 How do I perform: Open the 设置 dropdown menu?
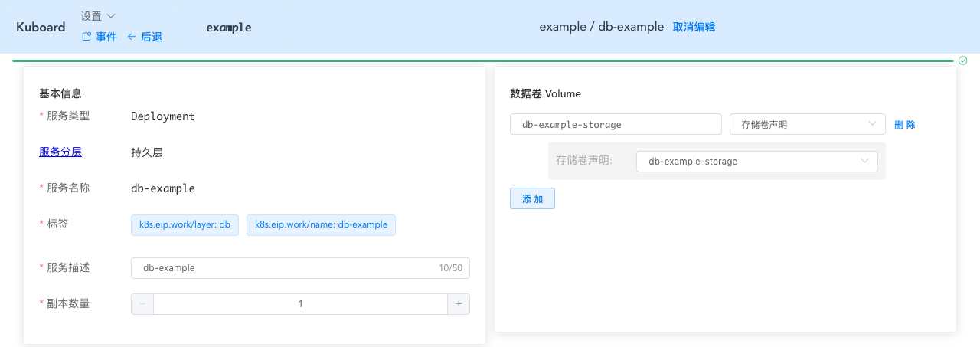click(x=98, y=16)
